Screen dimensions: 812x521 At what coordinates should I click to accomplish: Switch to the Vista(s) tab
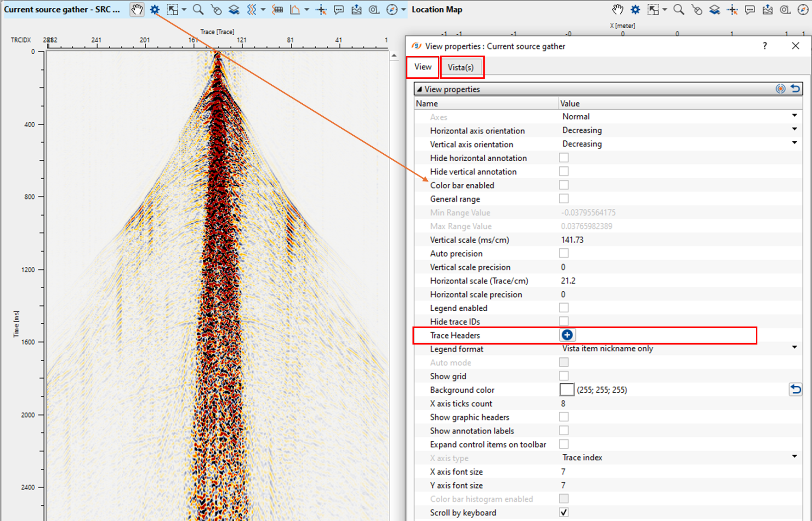tap(461, 68)
